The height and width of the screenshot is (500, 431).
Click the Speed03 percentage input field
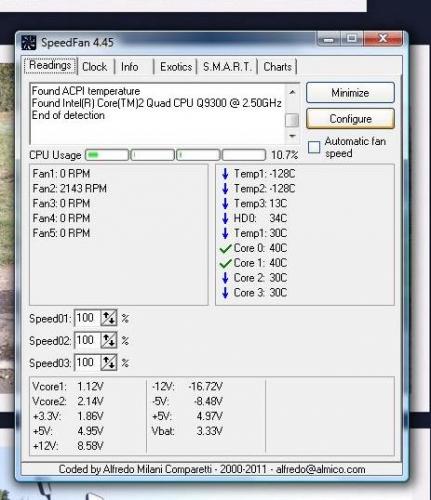point(88,362)
